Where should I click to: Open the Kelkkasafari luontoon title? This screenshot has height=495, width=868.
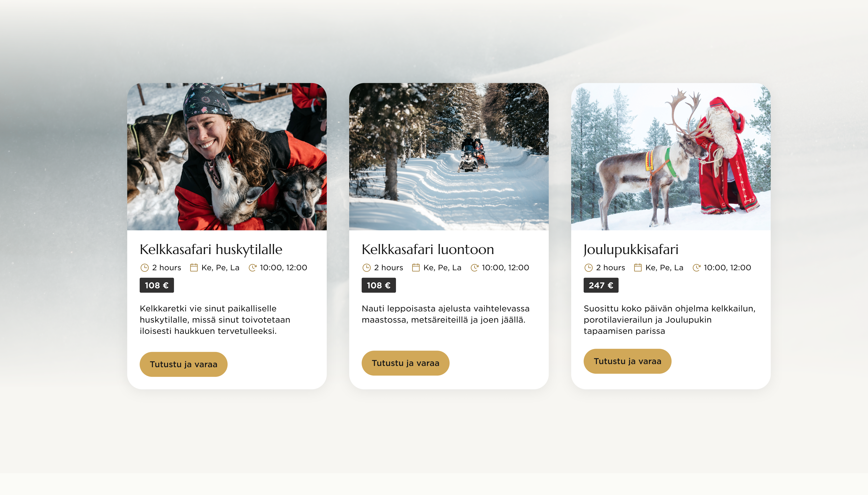click(x=428, y=250)
